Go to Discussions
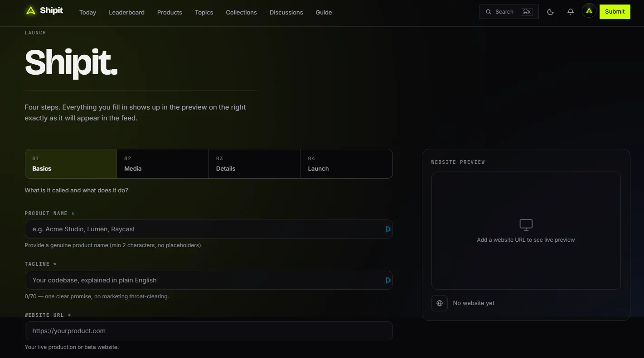The image size is (644, 358). pos(286,12)
